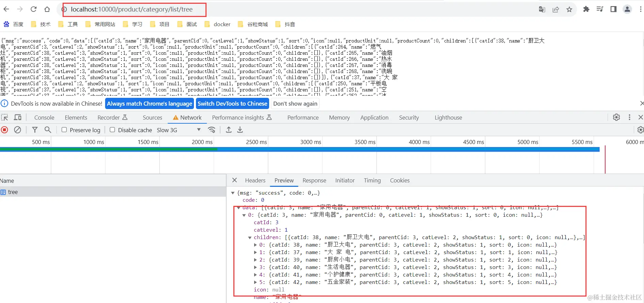The width and height of the screenshot is (644, 303).
Task: Open network search with the magnifier
Action: pos(48,130)
